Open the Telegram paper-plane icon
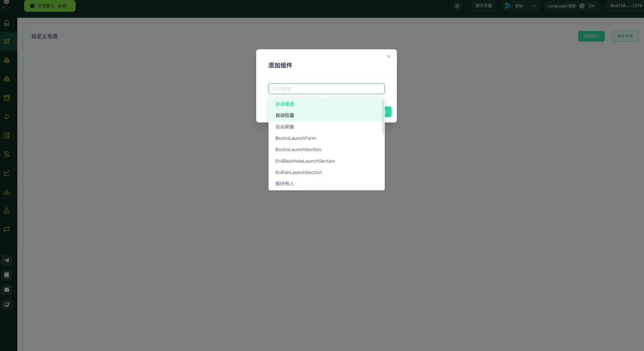 coord(6,260)
